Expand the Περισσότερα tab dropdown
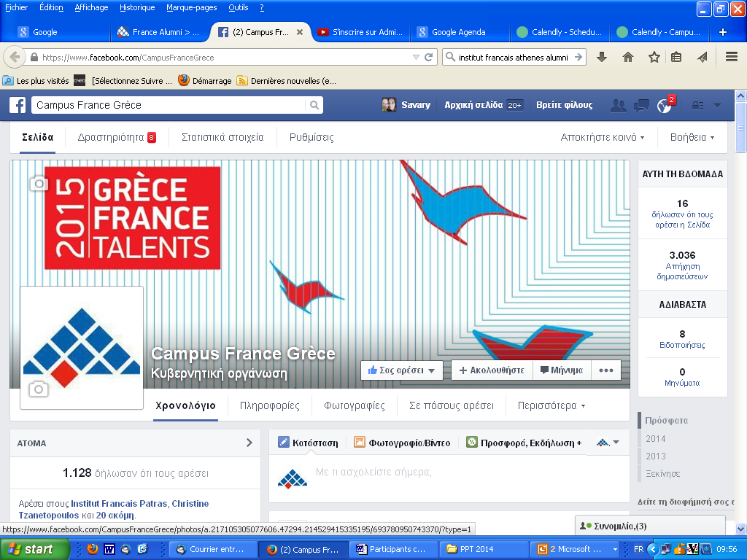 coord(551,405)
